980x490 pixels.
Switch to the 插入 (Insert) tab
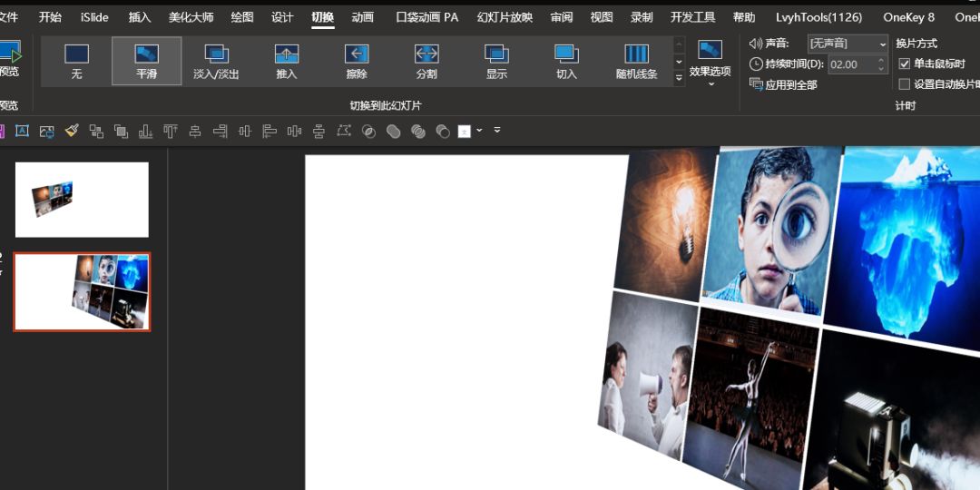click(140, 17)
